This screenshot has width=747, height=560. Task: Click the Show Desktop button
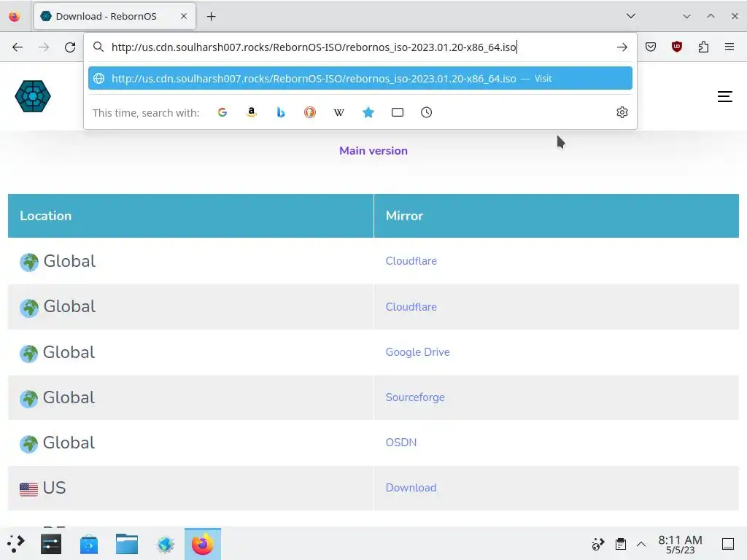click(728, 544)
